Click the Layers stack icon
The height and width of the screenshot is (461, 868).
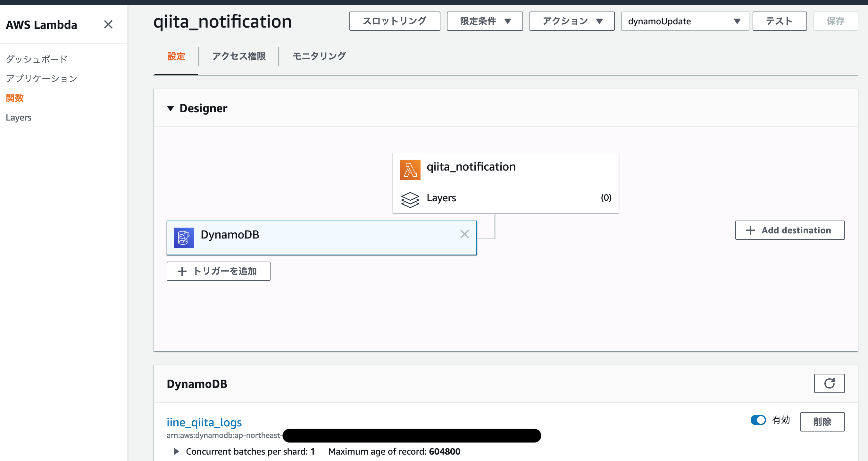(410, 199)
